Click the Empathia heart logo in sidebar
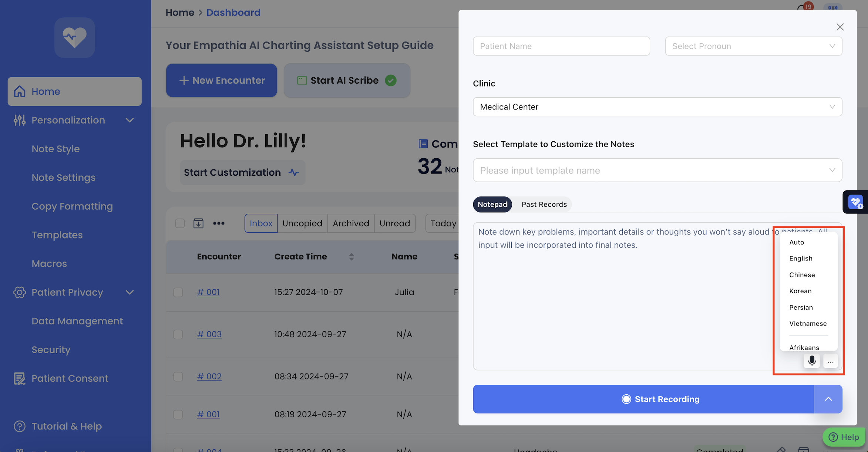 [75, 37]
